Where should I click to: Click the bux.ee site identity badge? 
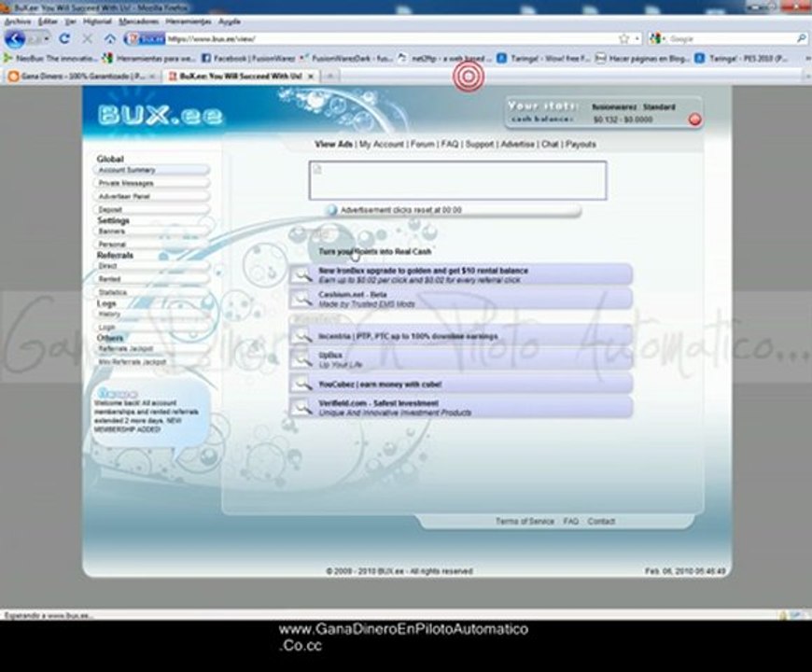[145, 39]
